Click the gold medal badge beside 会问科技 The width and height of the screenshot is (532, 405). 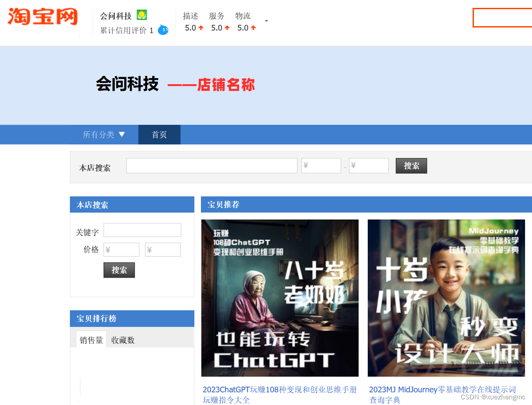pyautogui.click(x=142, y=15)
